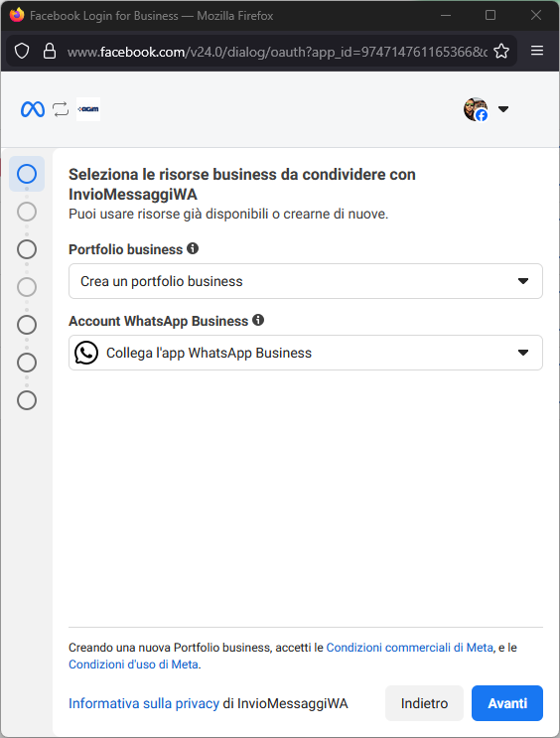Screen dimensions: 560x738
Task: Open 'Condizioni d'uso di Meta' link
Action: [x=133, y=664]
